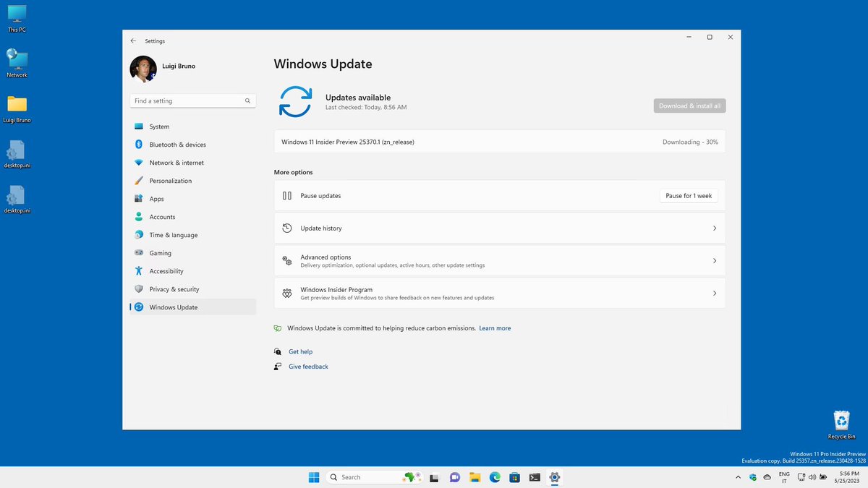Open the Windows Start menu
868x488 pixels.
314,477
